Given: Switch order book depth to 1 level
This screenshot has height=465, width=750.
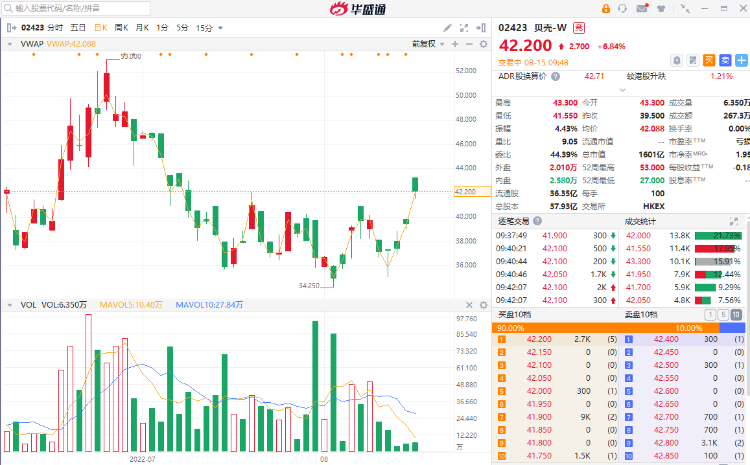Looking at the screenshot, I should [x=711, y=314].
